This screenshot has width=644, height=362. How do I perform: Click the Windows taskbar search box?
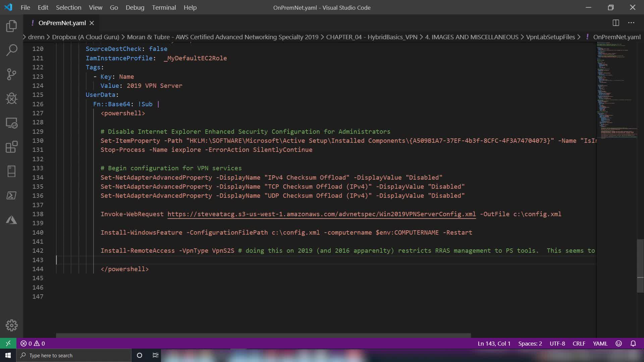point(74,355)
